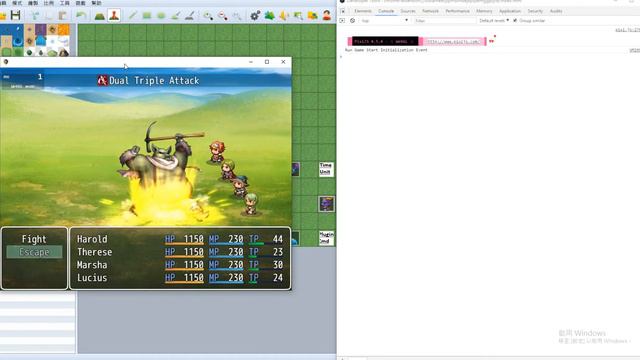This screenshot has width=640, height=360.
Task: Toggle the Group similar checkbox
Action: [x=515, y=20]
